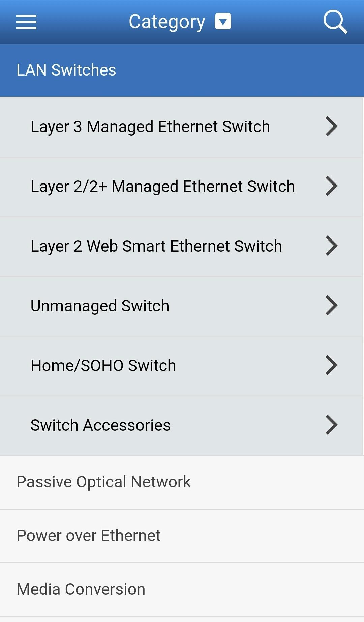Open Switch Accessories subcategory
Image resolution: width=364 pixels, height=622 pixels.
tap(100, 425)
